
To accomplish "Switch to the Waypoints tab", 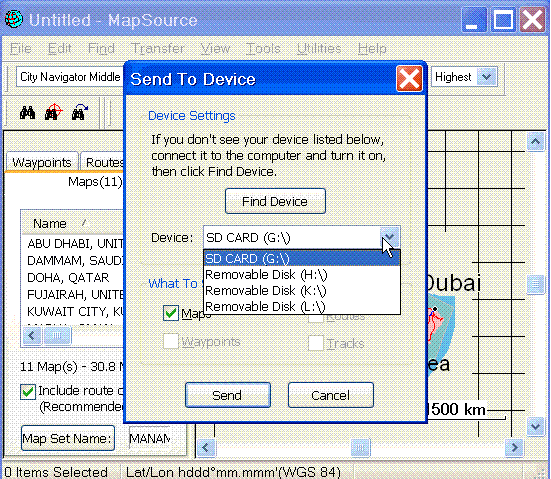I will click(x=41, y=162).
